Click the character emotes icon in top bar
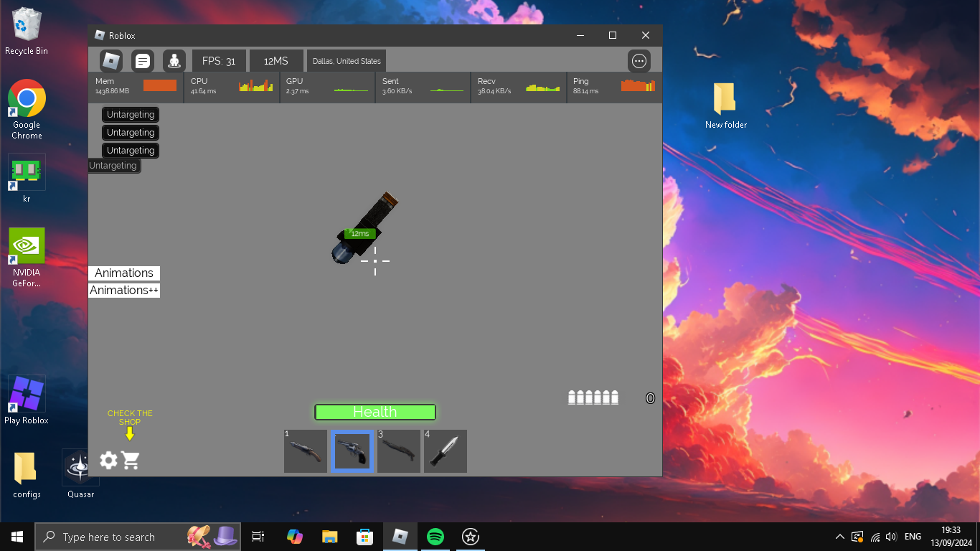 [174, 61]
